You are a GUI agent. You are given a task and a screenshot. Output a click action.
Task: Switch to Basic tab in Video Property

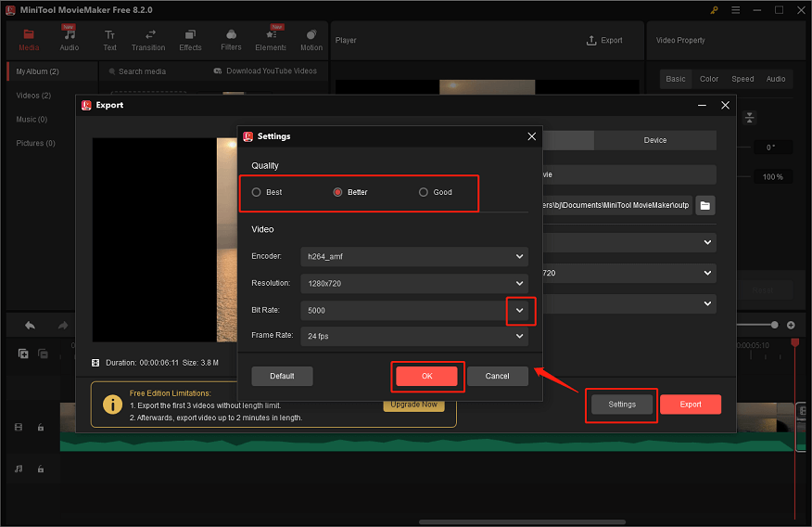[x=676, y=79]
